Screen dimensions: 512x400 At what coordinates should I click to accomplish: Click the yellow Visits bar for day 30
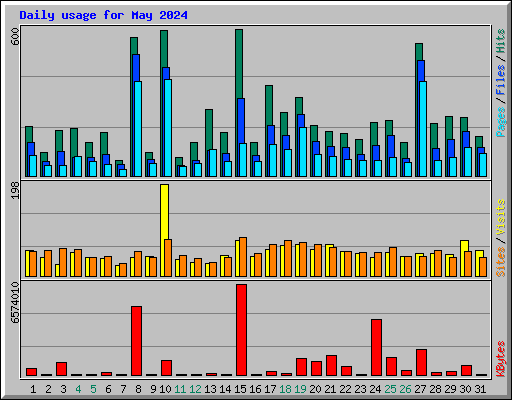465,246
